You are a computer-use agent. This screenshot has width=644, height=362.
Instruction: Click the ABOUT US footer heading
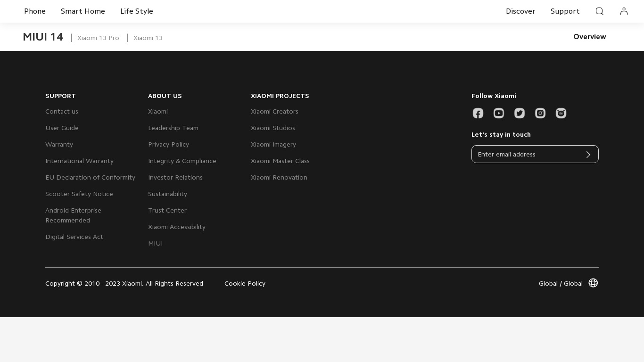coord(165,96)
